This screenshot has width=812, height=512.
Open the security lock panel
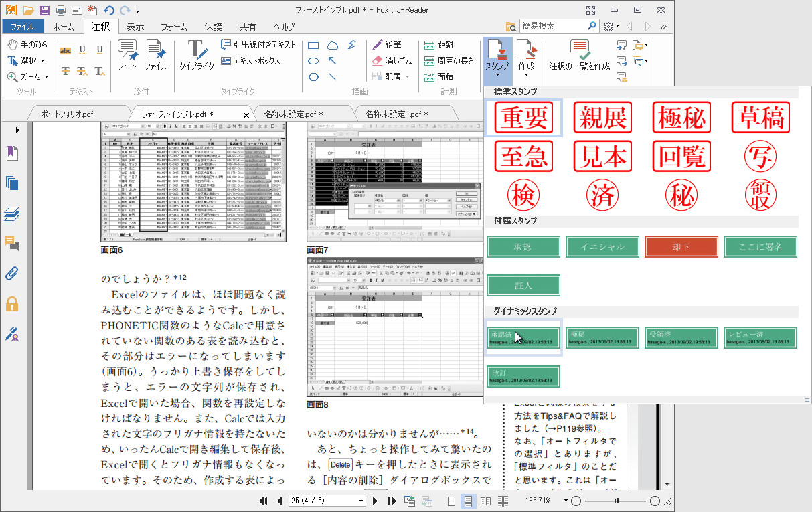coord(12,303)
